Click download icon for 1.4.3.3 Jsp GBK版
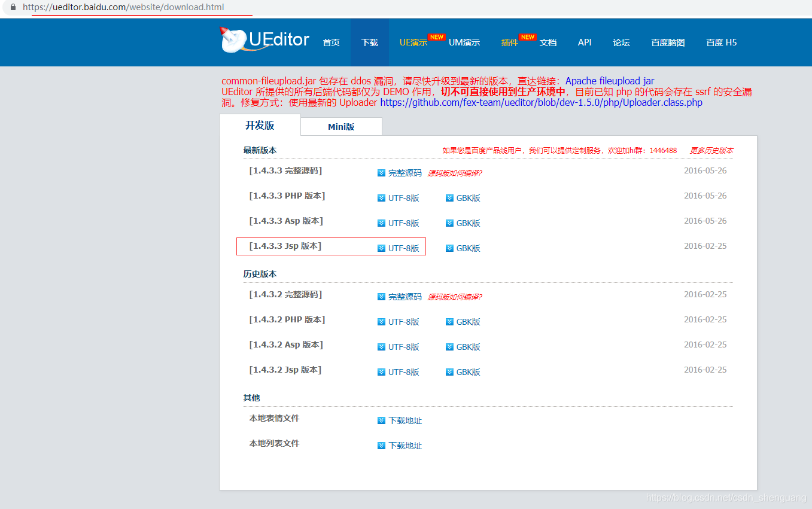The width and height of the screenshot is (812, 509). pyautogui.click(x=449, y=248)
